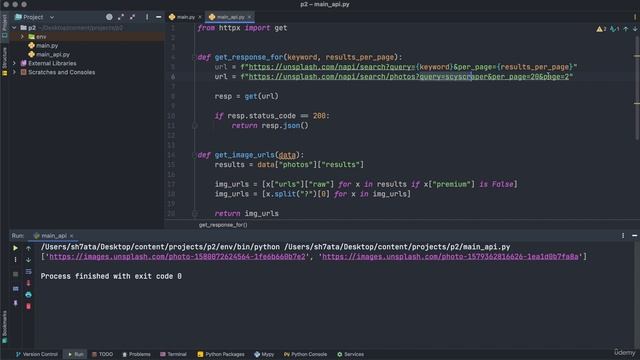
Task: Expand the env folder
Action: [x=22, y=37]
